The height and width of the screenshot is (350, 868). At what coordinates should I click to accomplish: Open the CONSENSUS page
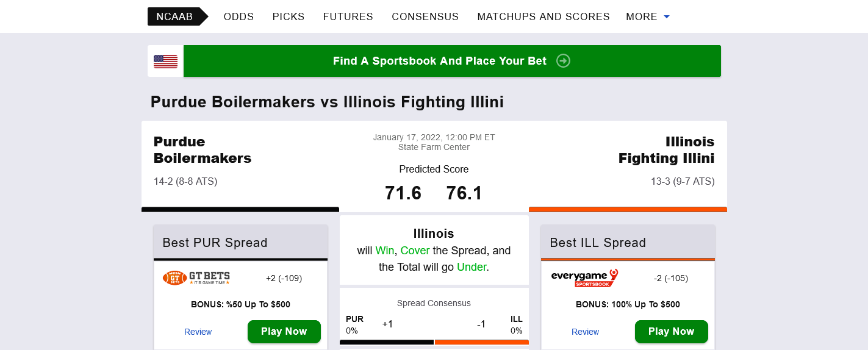pyautogui.click(x=425, y=16)
